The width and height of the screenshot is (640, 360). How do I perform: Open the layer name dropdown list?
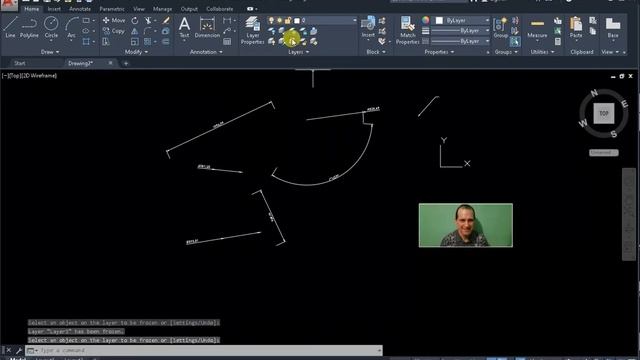[x=354, y=20]
